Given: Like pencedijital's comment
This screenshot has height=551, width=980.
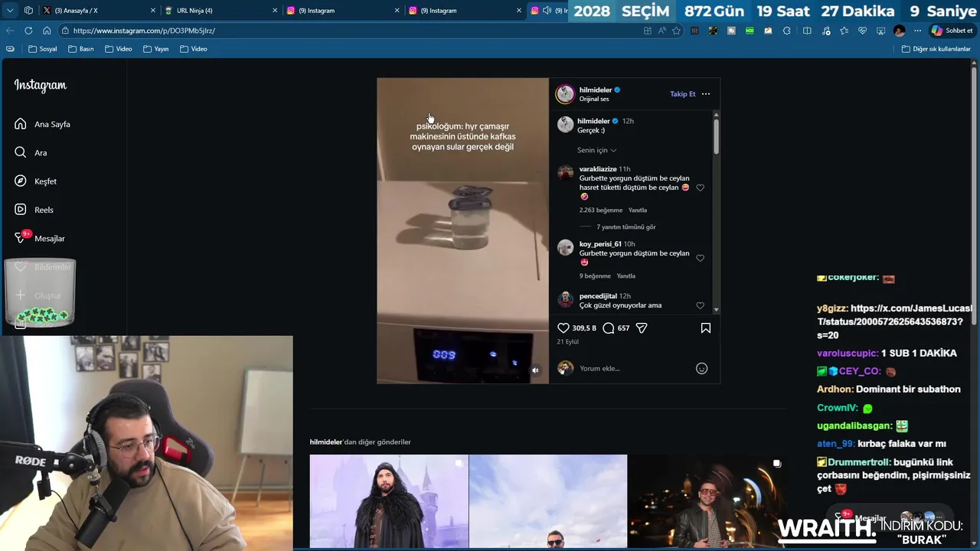Looking at the screenshot, I should point(700,305).
